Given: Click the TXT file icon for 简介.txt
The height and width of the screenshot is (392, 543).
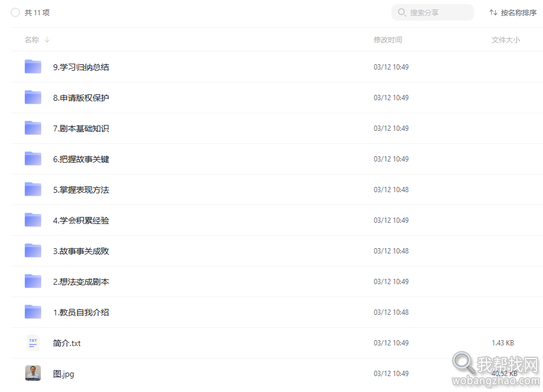Looking at the screenshot, I should point(33,343).
